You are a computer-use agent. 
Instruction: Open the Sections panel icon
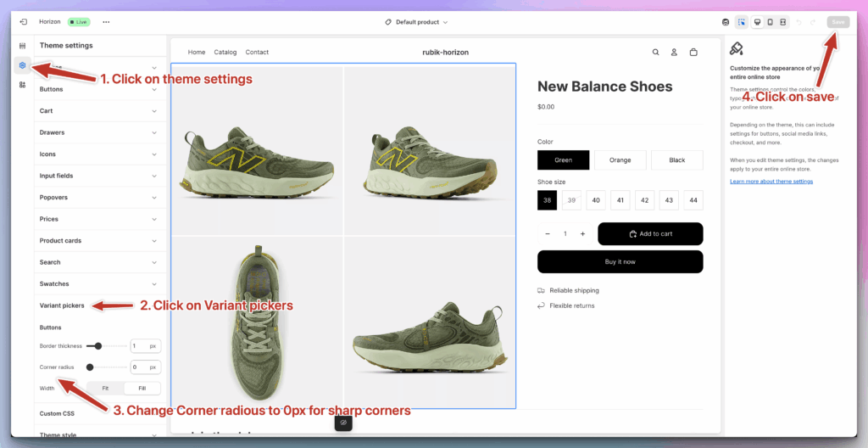(22, 46)
